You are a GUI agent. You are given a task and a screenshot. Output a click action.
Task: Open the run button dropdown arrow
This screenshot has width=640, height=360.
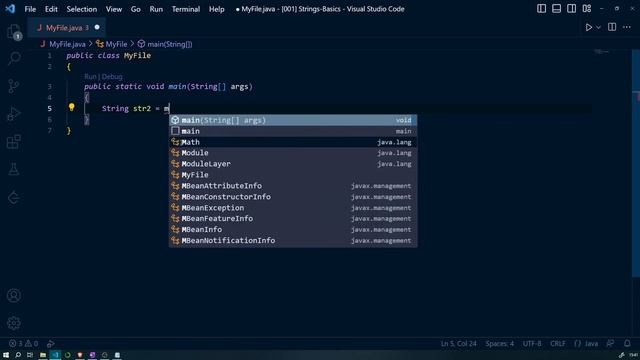click(598, 27)
